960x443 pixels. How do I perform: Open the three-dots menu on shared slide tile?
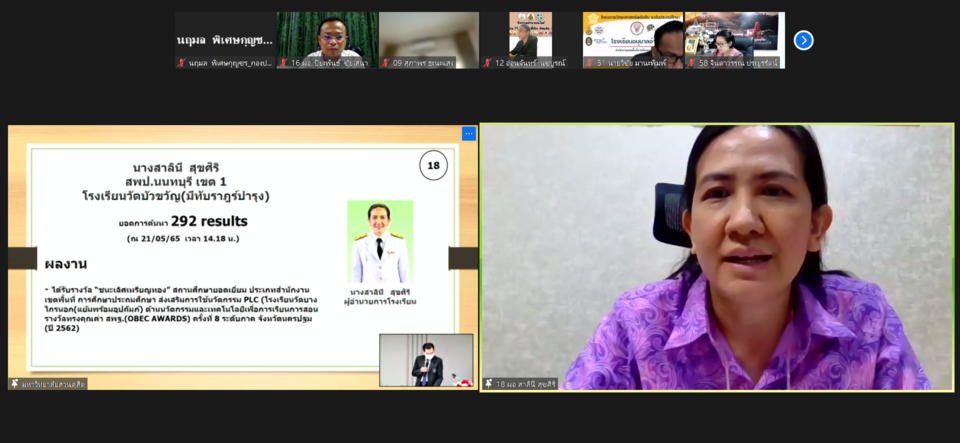click(x=468, y=133)
